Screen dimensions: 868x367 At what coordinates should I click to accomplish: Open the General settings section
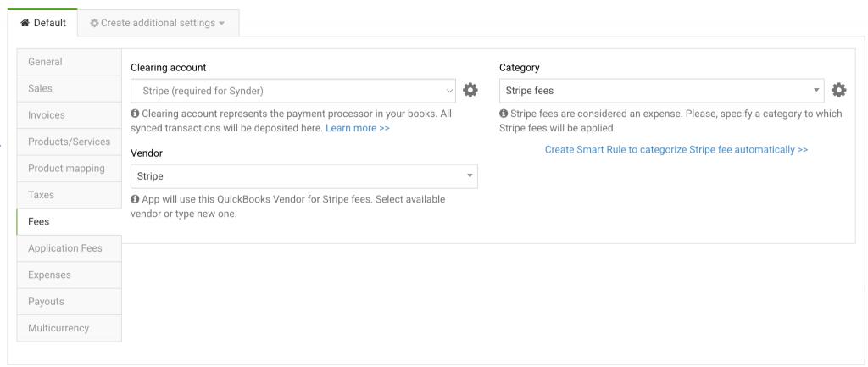[x=69, y=62]
